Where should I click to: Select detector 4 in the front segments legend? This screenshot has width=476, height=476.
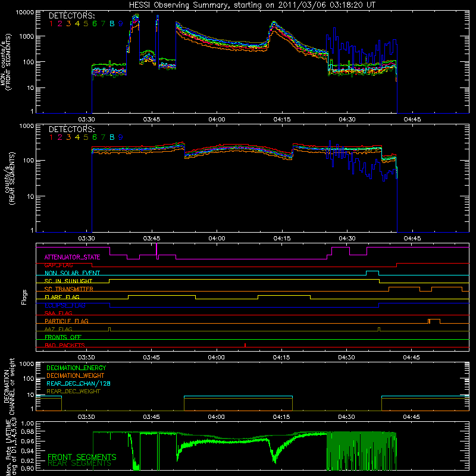77,24
